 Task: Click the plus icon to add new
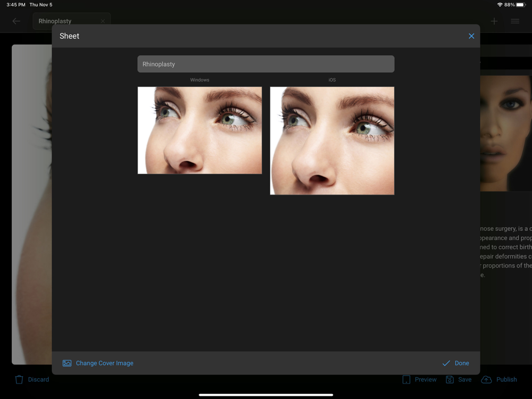(x=494, y=21)
